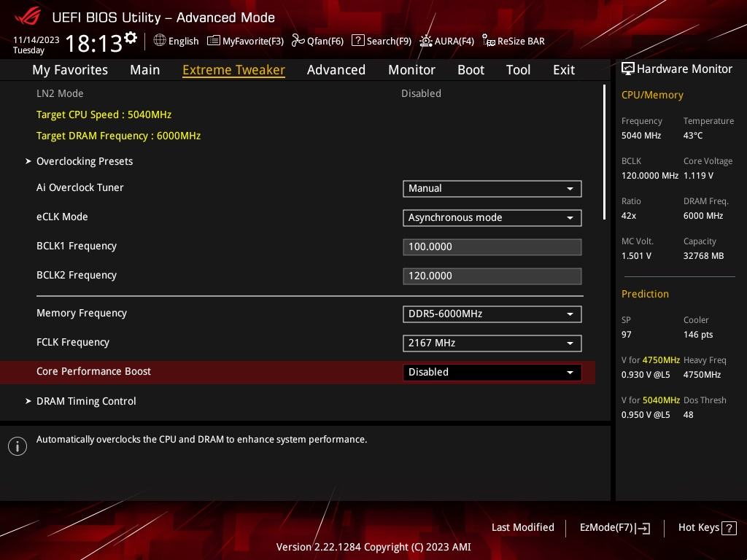Open the MyFavorite(F3) list icon
The image size is (747, 560).
pyautogui.click(x=214, y=41)
